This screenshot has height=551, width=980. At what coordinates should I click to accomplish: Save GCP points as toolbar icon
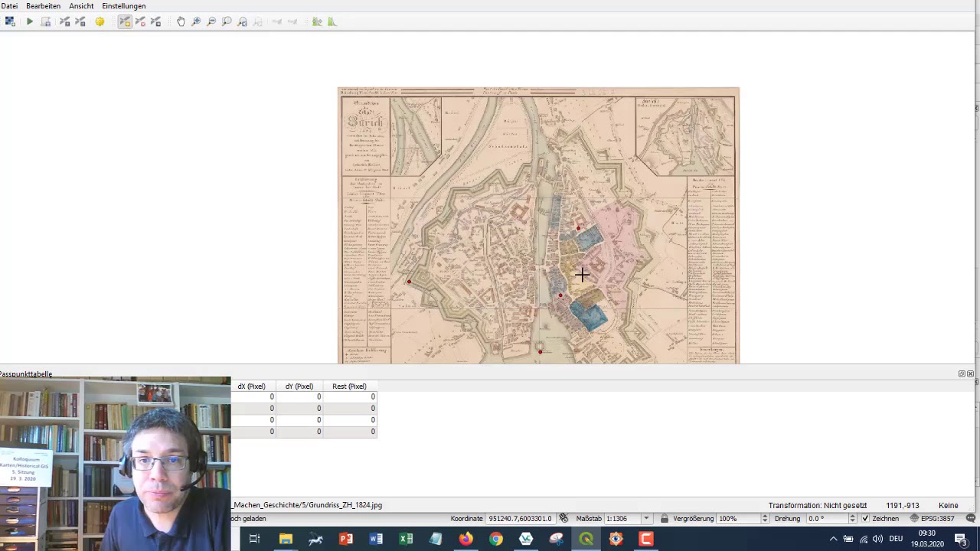80,21
